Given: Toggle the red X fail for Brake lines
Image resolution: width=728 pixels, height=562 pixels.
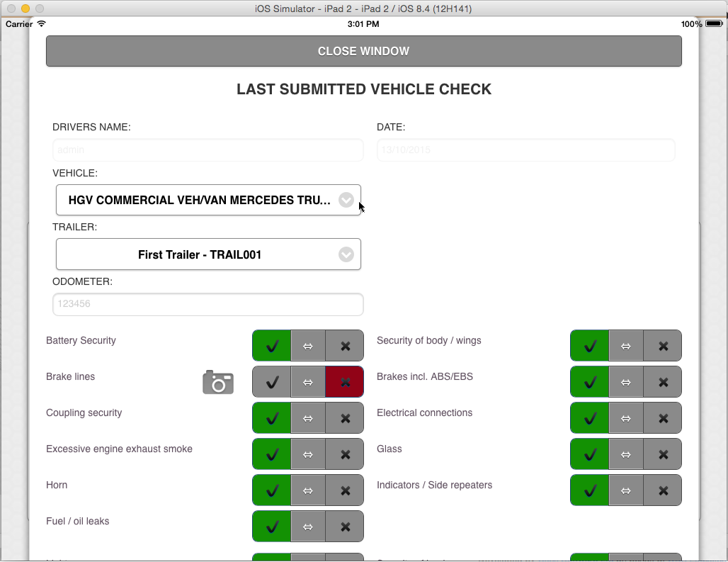Looking at the screenshot, I should (344, 382).
